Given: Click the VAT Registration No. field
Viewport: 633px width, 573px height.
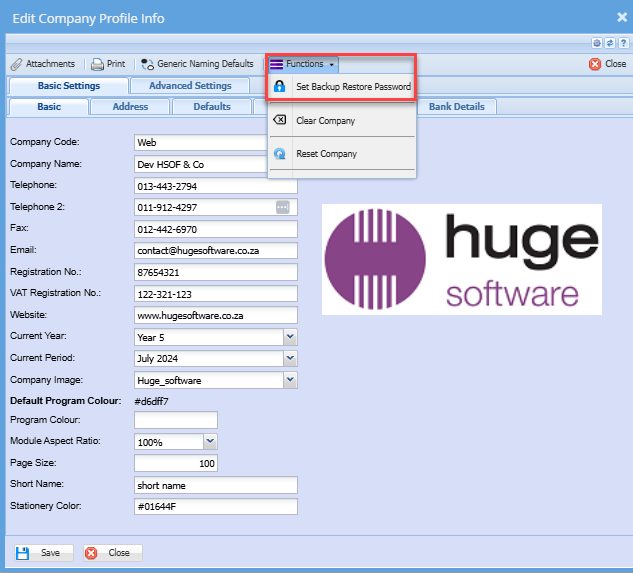Looking at the screenshot, I should (x=216, y=294).
